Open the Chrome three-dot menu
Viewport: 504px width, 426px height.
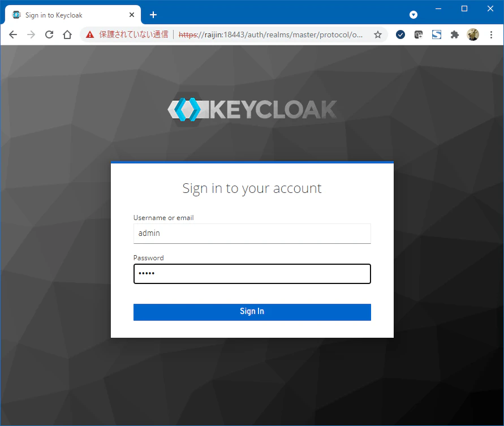pos(491,35)
